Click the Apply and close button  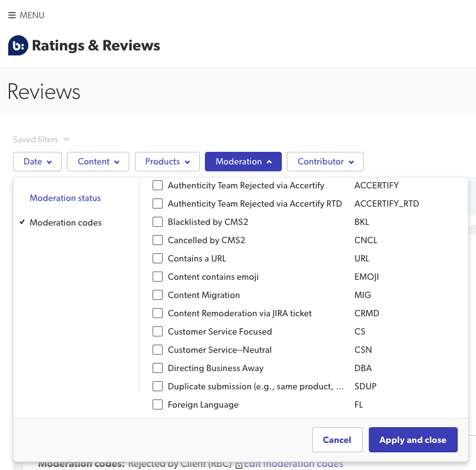pyautogui.click(x=412, y=440)
